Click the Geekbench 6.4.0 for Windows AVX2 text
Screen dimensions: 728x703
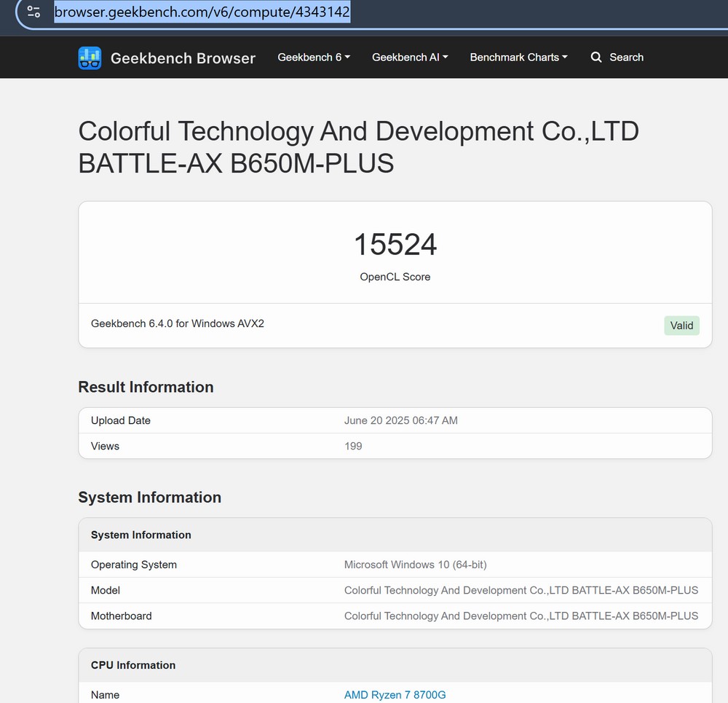coord(178,323)
